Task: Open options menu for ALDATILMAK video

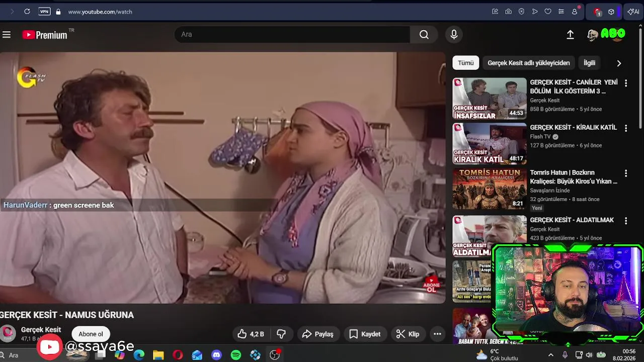Action: tap(626, 221)
